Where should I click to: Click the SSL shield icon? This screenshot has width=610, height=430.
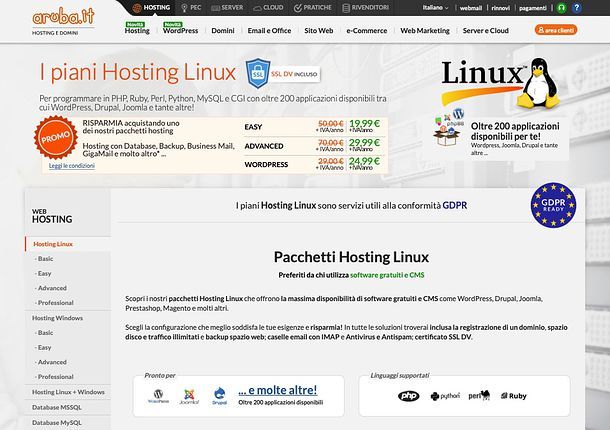click(x=258, y=73)
